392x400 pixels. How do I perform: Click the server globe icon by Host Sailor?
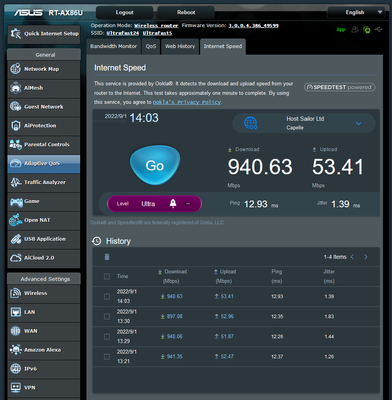(x=251, y=123)
